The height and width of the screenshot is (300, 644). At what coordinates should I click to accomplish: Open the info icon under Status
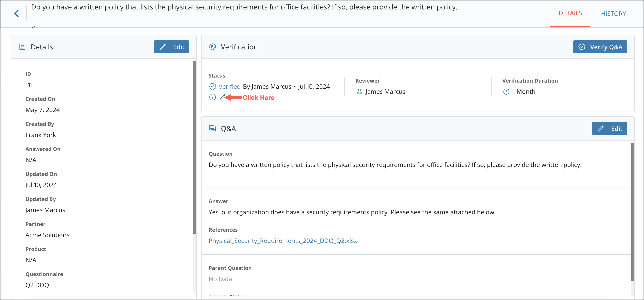tap(212, 97)
